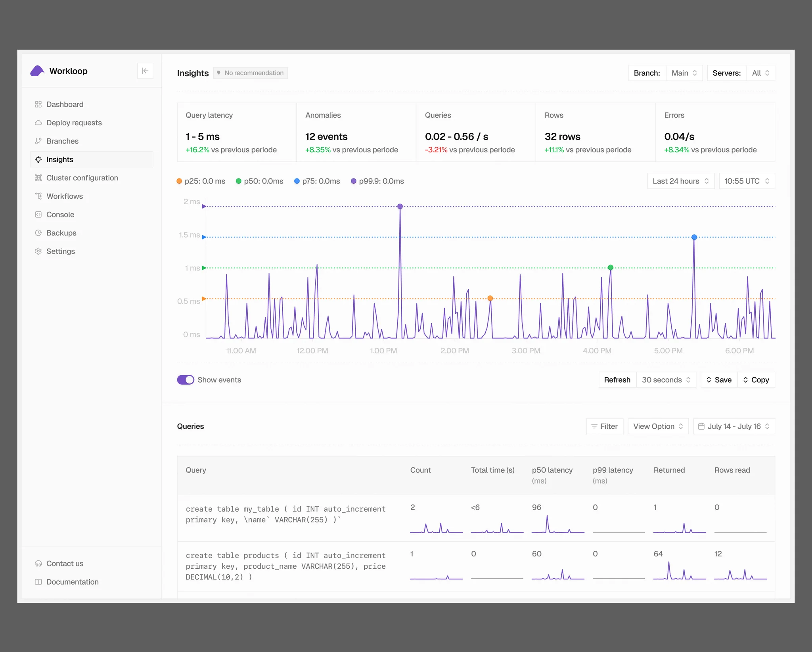Screen dimensions: 812x652
Task: Click the No recommendation bulb icon
Action: (218, 73)
